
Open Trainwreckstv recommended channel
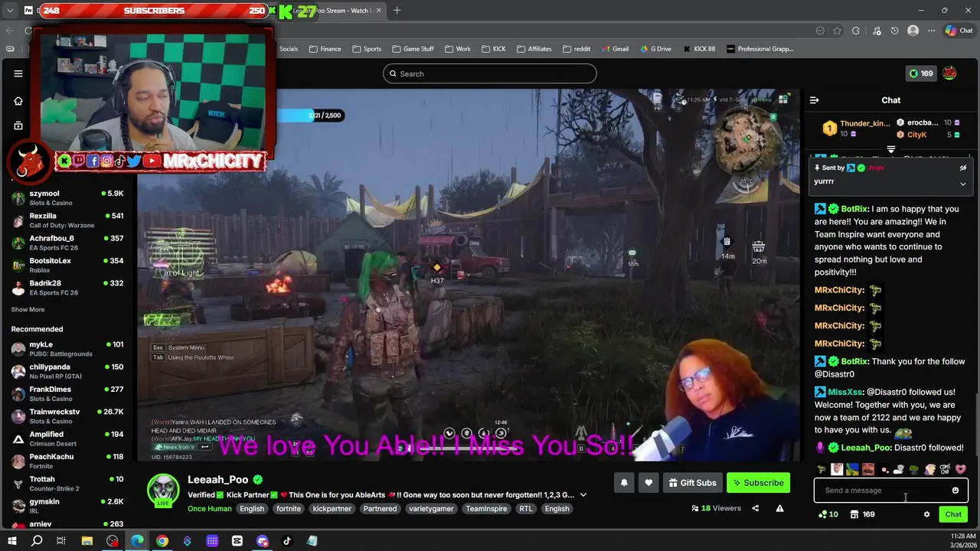(67, 416)
